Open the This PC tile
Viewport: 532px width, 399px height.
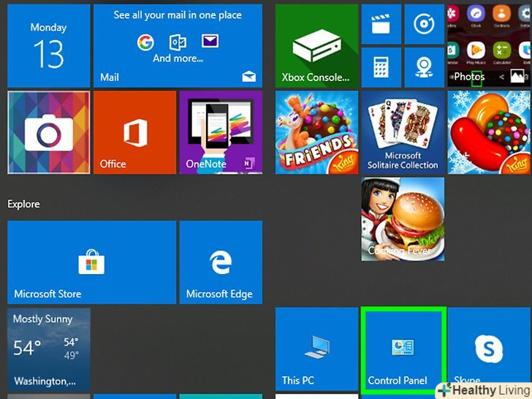pos(316,349)
